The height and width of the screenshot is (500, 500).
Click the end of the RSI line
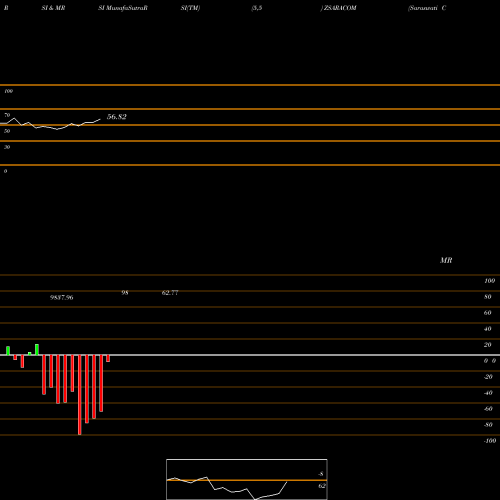click(100, 119)
